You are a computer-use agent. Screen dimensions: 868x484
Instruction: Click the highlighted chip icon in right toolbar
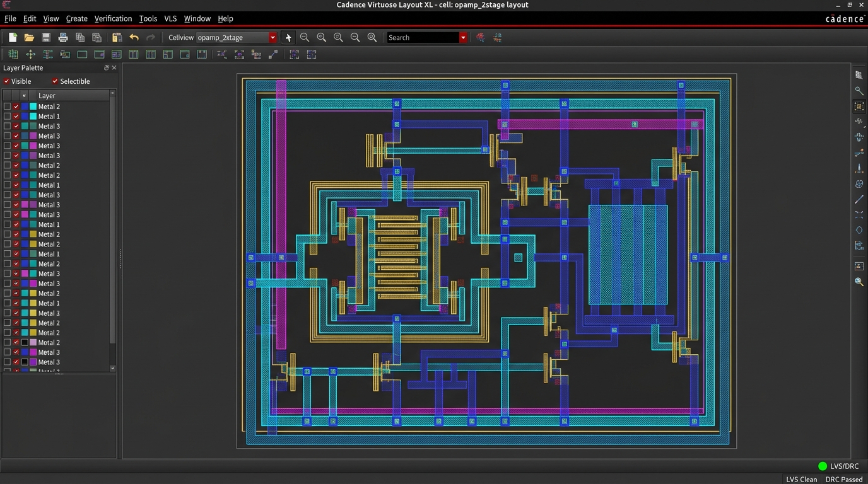point(859,107)
